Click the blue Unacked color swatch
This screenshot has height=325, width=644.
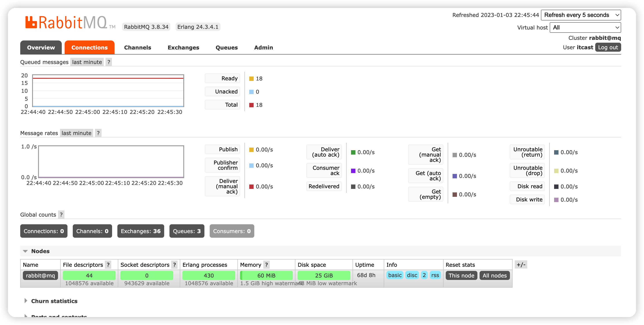coord(251,92)
